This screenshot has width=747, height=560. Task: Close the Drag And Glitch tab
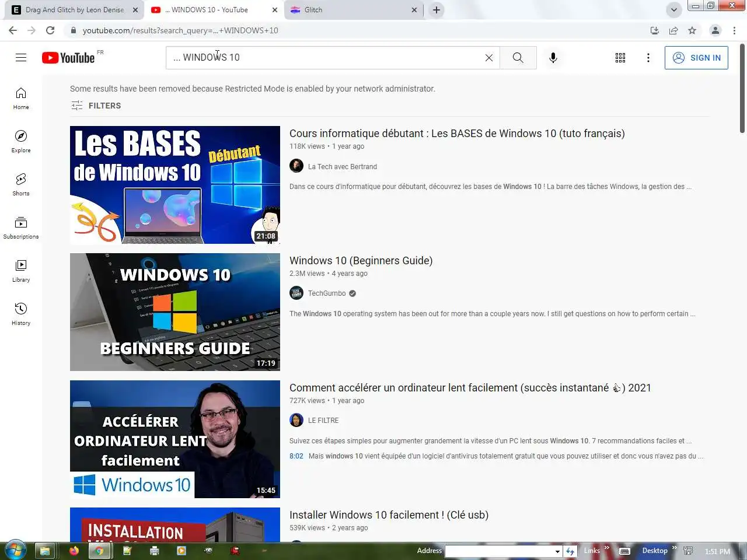135,10
